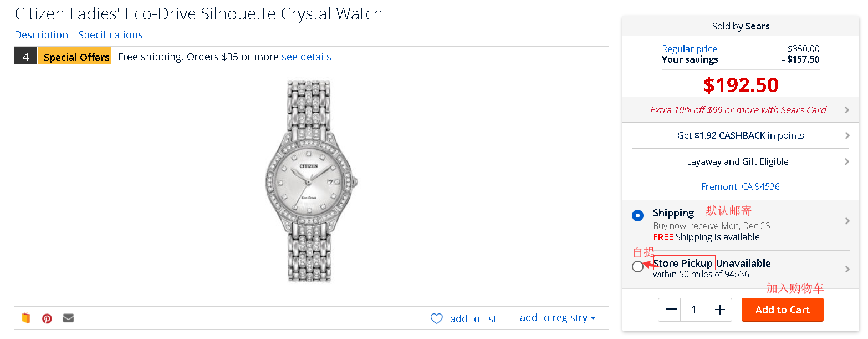Increase quantity with the plus button
Image resolution: width=868 pixels, height=339 pixels.
tap(719, 310)
